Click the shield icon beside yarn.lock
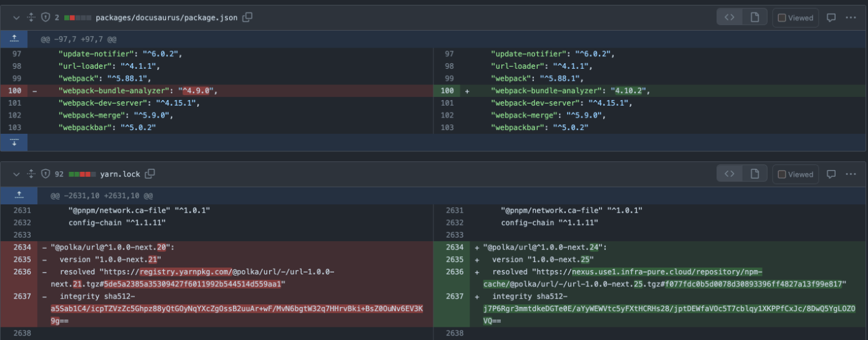The height and width of the screenshot is (340, 868). pyautogui.click(x=45, y=174)
